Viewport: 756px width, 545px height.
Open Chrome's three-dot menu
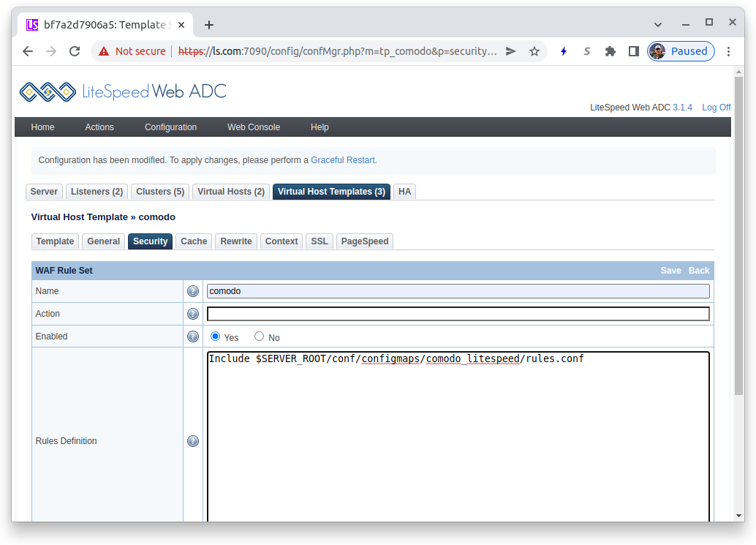(728, 51)
